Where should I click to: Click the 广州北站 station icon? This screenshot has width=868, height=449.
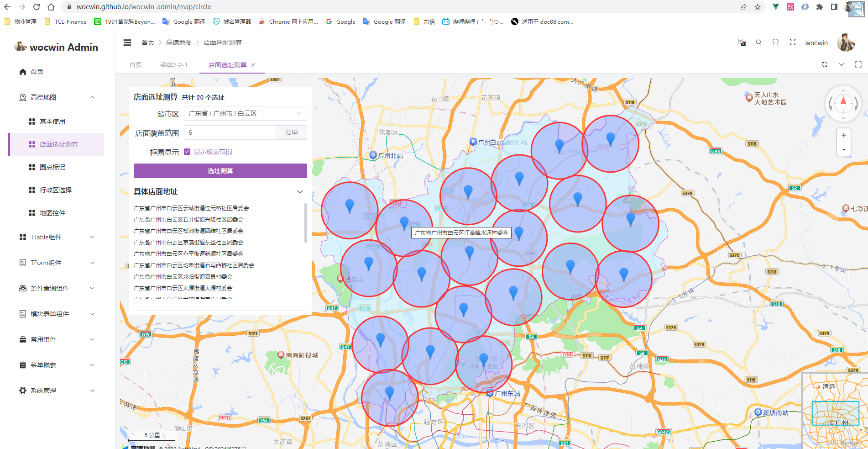click(x=373, y=155)
